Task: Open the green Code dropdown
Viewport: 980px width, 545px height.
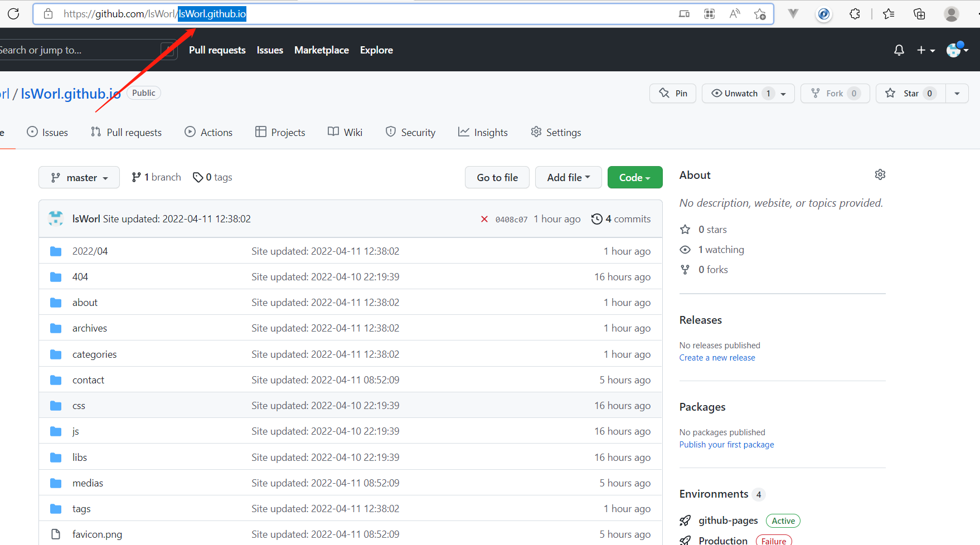Action: (x=635, y=178)
